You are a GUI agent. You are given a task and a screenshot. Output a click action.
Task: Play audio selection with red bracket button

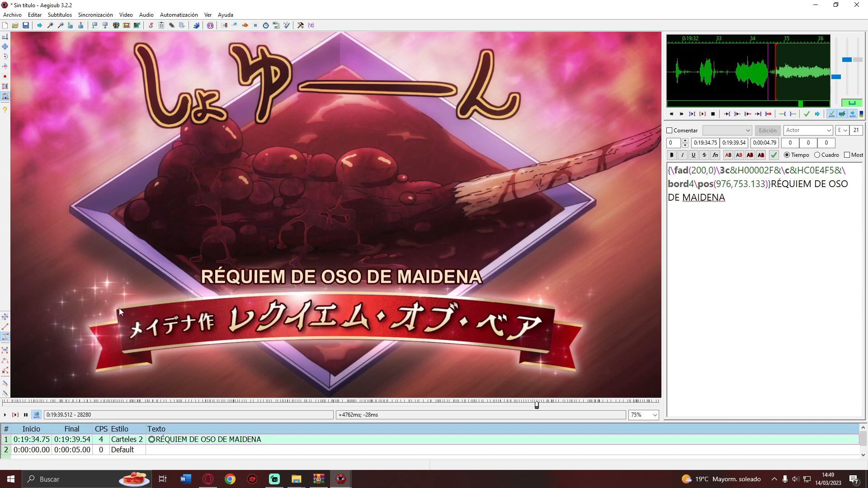[x=703, y=114]
